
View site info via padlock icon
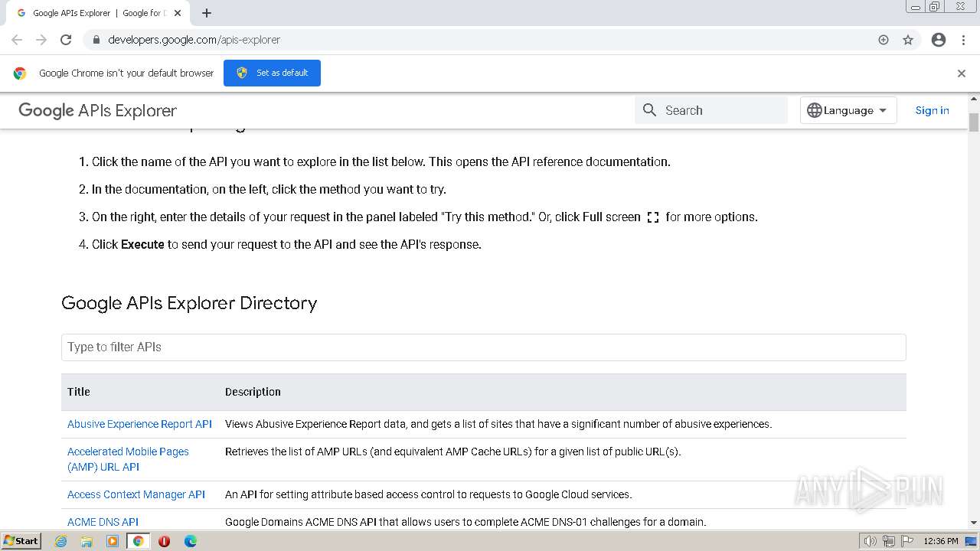[96, 40]
